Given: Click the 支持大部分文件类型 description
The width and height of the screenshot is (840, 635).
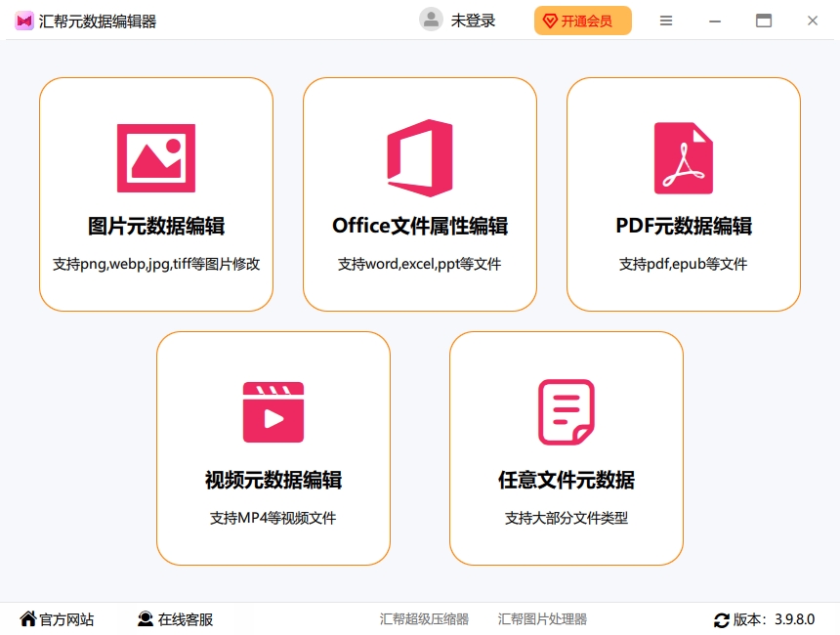Looking at the screenshot, I should 567,518.
